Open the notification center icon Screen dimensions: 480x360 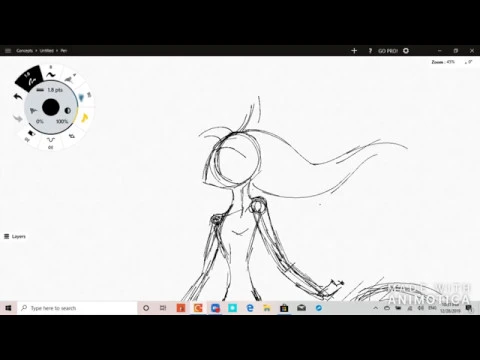click(469, 308)
